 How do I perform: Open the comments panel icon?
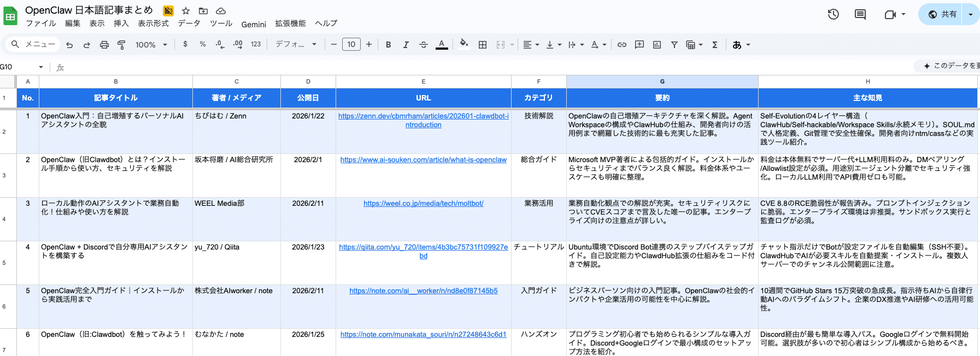860,15
